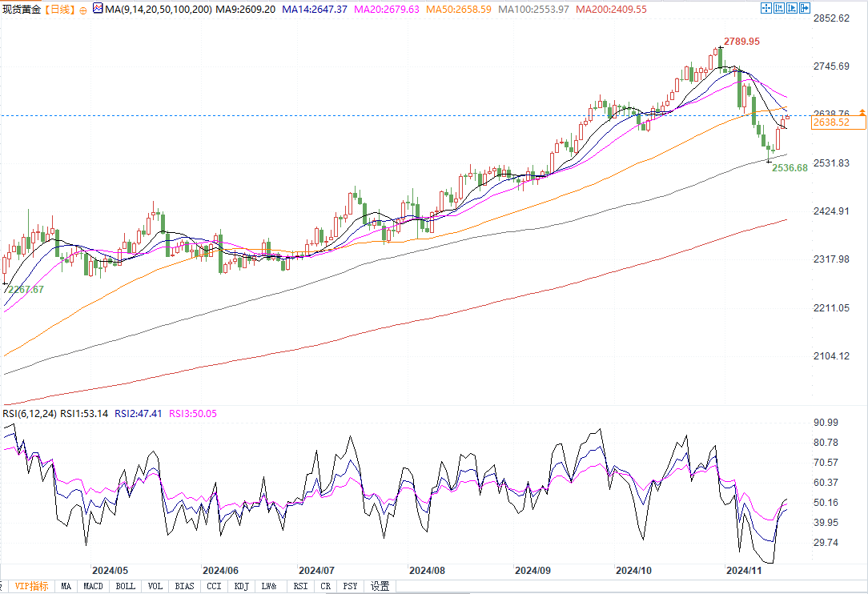Click the orange arrow marker on price axis
Screen dimensions: 868x594
(x=862, y=111)
